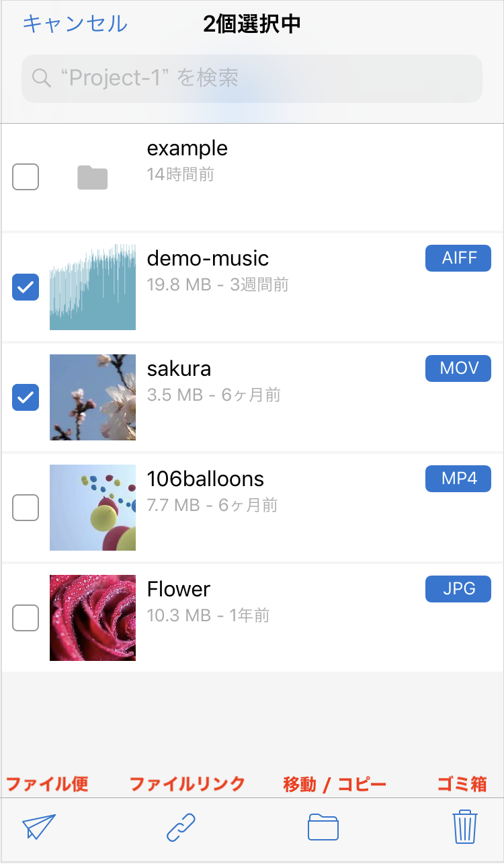This screenshot has width=504, height=864.
Task: Select the Flower file checkbox
Action: [x=26, y=618]
